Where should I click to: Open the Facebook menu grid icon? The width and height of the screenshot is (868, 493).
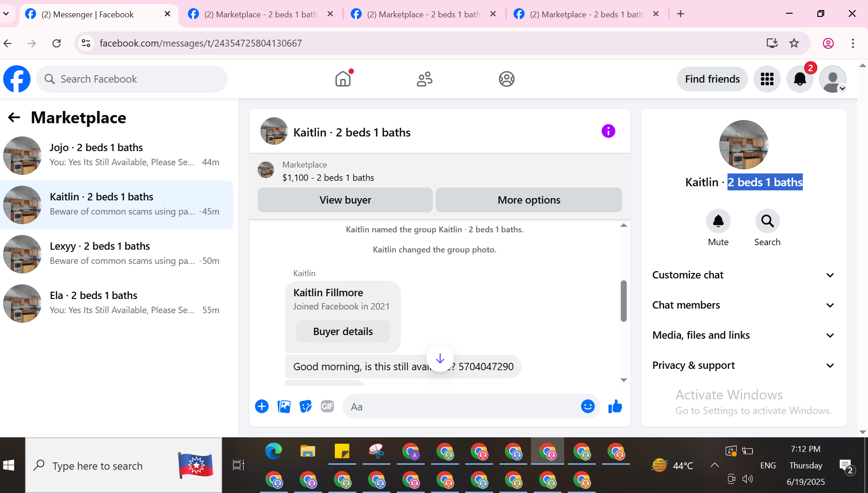coord(767,79)
